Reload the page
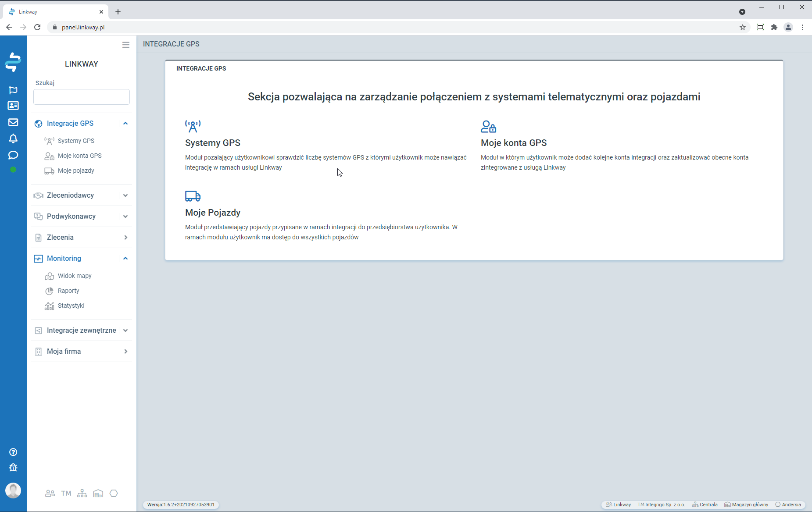The height and width of the screenshot is (512, 812). click(x=37, y=27)
